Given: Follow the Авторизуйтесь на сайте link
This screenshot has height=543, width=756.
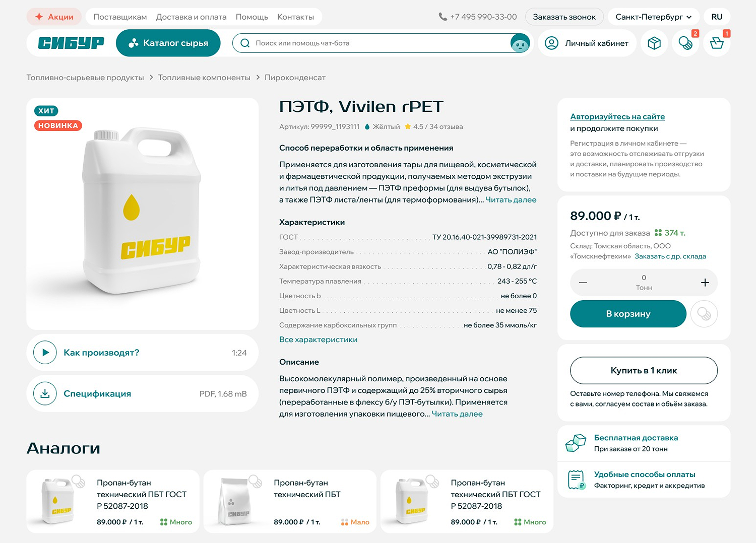Looking at the screenshot, I should click(617, 116).
